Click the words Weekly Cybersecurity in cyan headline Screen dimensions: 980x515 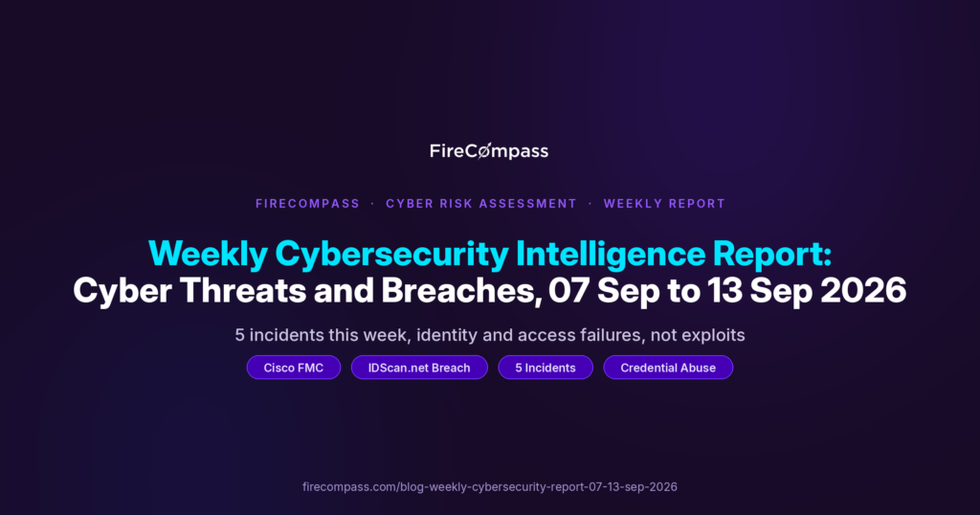pyautogui.click(x=329, y=255)
